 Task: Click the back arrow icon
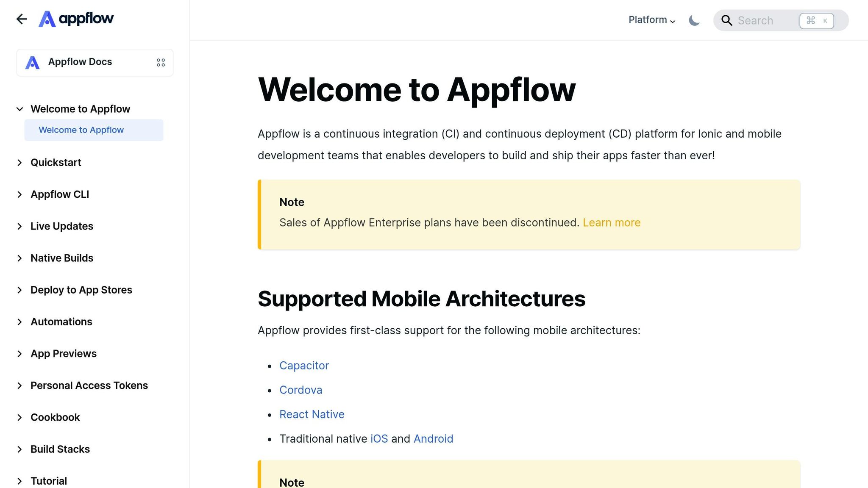22,19
